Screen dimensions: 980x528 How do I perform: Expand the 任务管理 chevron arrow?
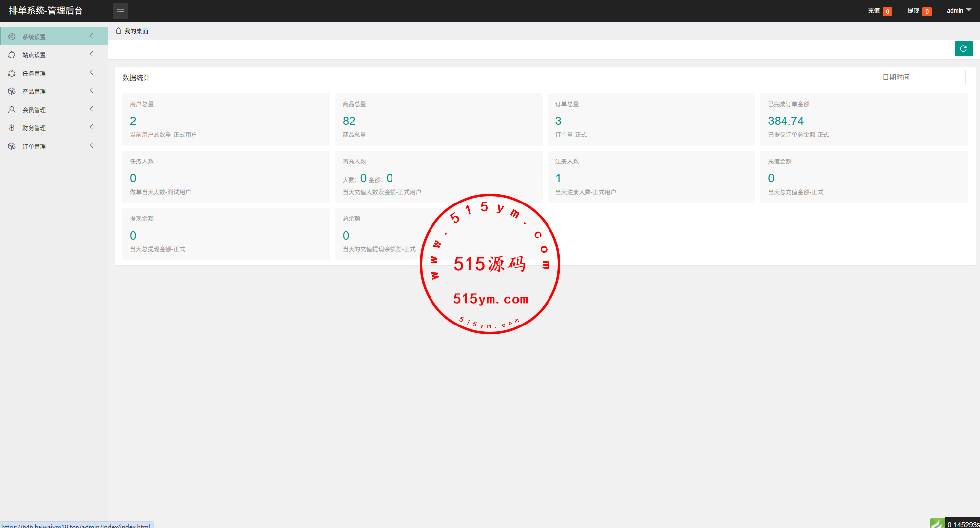(91, 73)
